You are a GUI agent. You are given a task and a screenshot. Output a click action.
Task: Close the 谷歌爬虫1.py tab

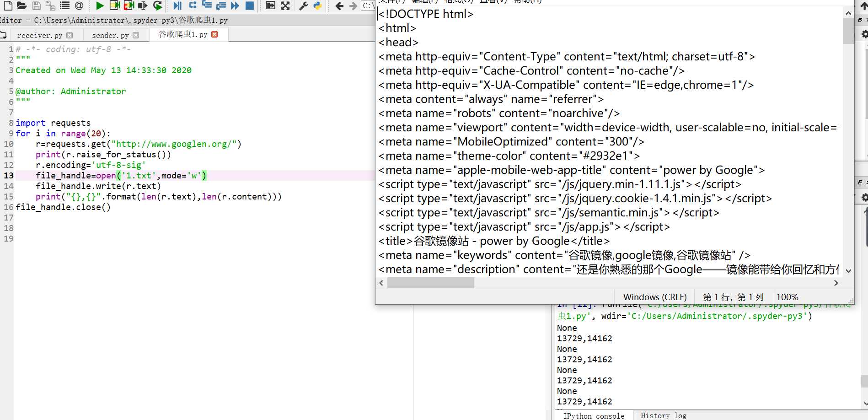pos(214,34)
